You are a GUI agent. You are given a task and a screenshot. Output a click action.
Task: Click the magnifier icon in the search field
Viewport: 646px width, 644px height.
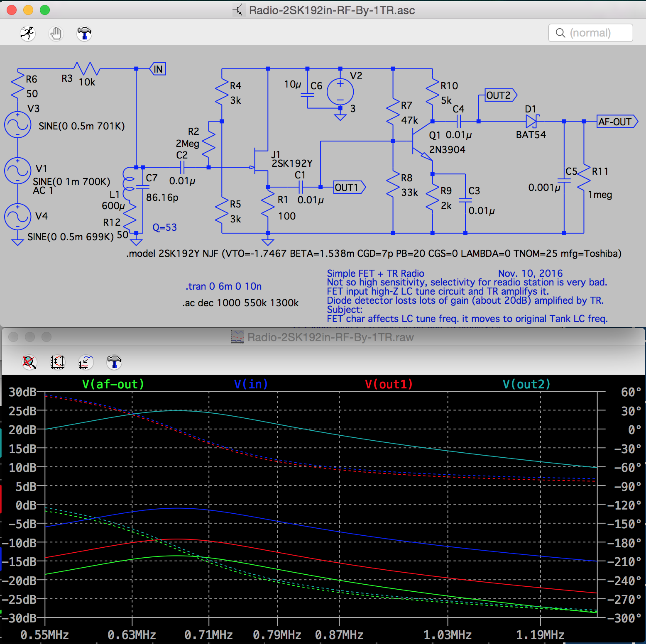560,33
